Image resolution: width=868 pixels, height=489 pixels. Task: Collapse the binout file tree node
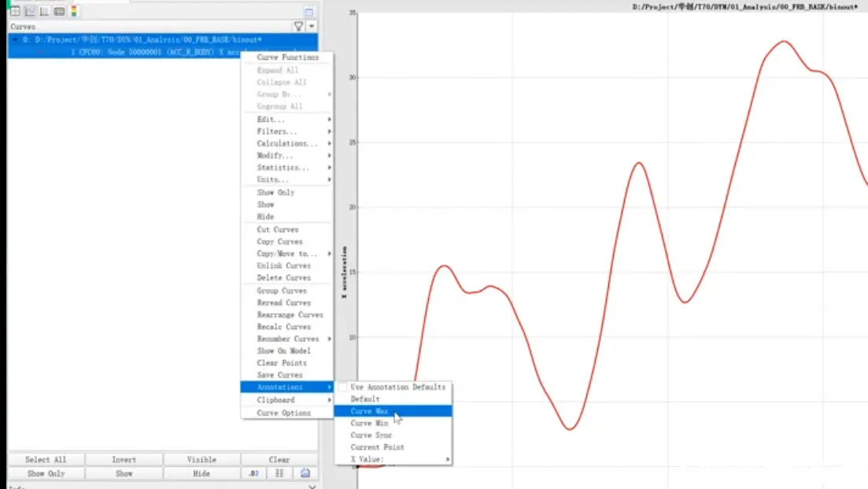[x=16, y=40]
